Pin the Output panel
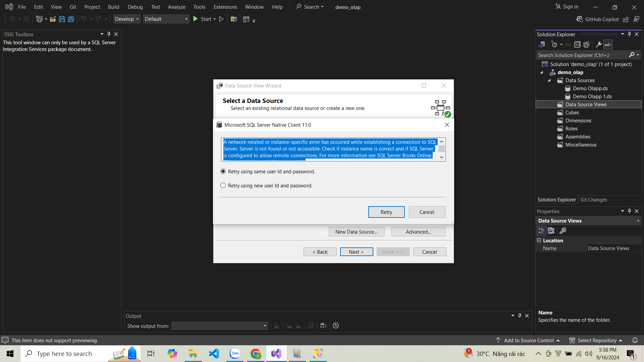Screen dimensions: 644x362 [520, 316]
